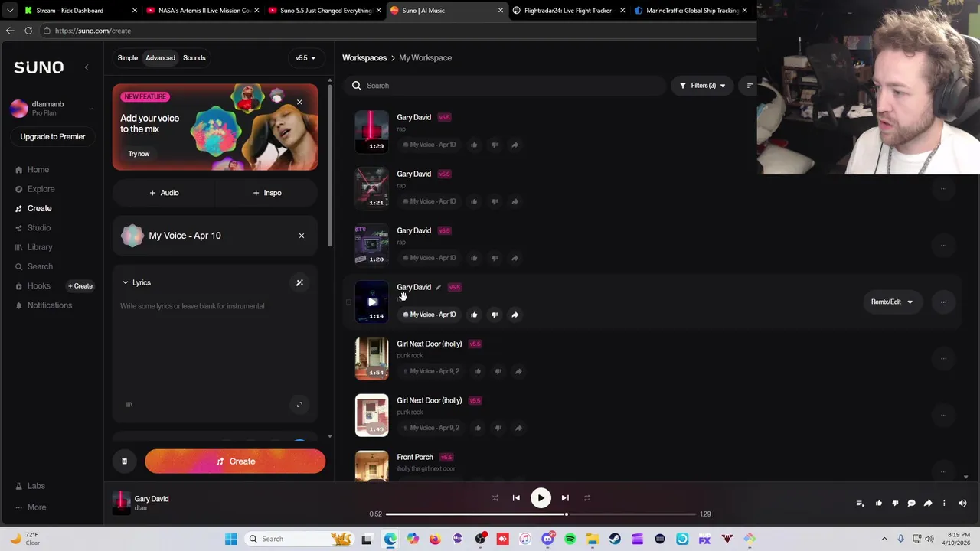Play the 1:29 Gary David thumbnail
This screenshot has width=980, height=551.
tap(371, 132)
